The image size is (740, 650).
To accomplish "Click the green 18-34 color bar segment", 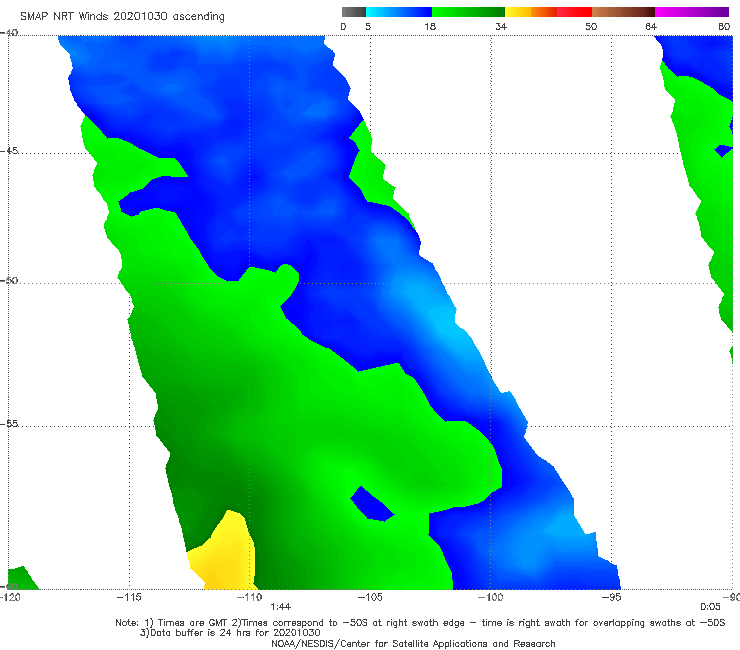I will point(468,12).
